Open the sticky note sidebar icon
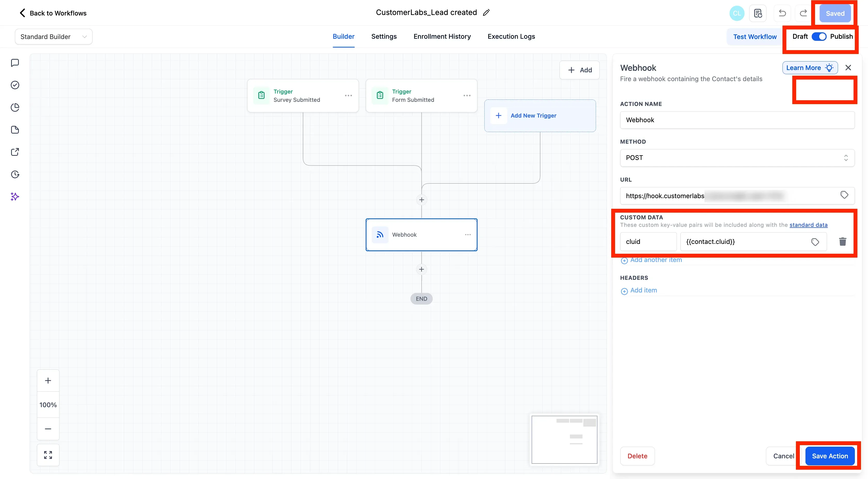Image resolution: width=868 pixels, height=479 pixels. pos(15,130)
